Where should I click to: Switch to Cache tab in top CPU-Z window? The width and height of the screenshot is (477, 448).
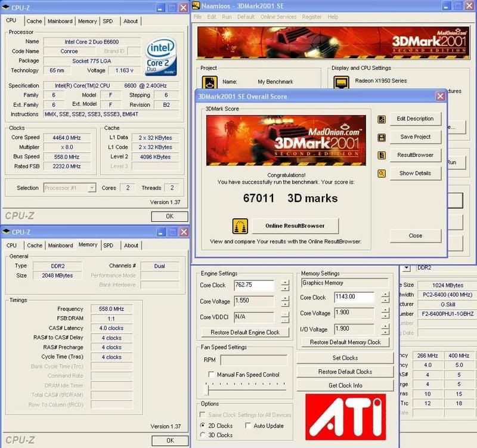34,21
